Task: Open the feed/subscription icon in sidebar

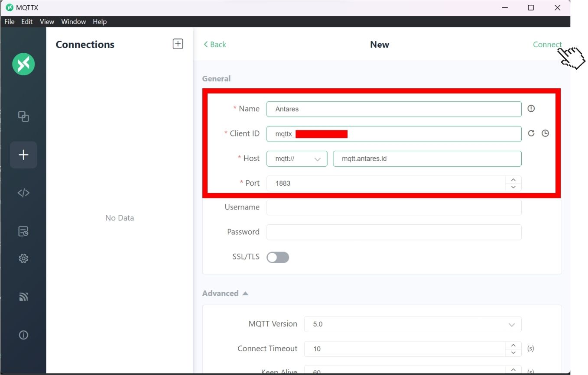Action: pyautogui.click(x=23, y=297)
